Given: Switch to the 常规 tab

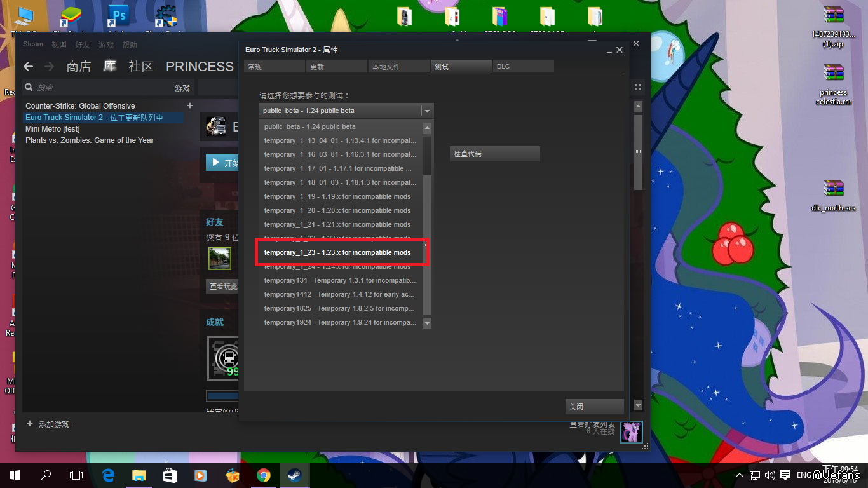Looking at the screenshot, I should click(275, 67).
